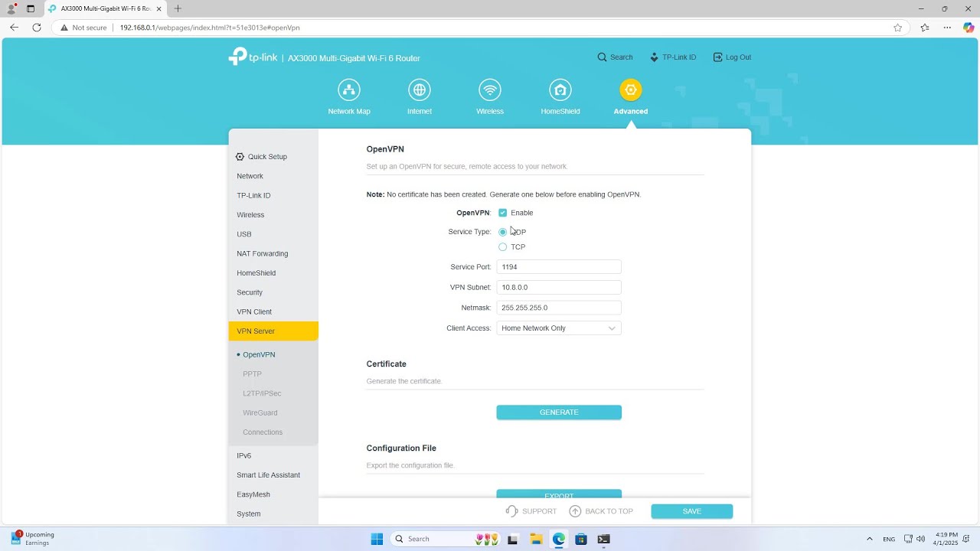Open the browser profile avatar icon
980x551 pixels.
click(x=11, y=8)
